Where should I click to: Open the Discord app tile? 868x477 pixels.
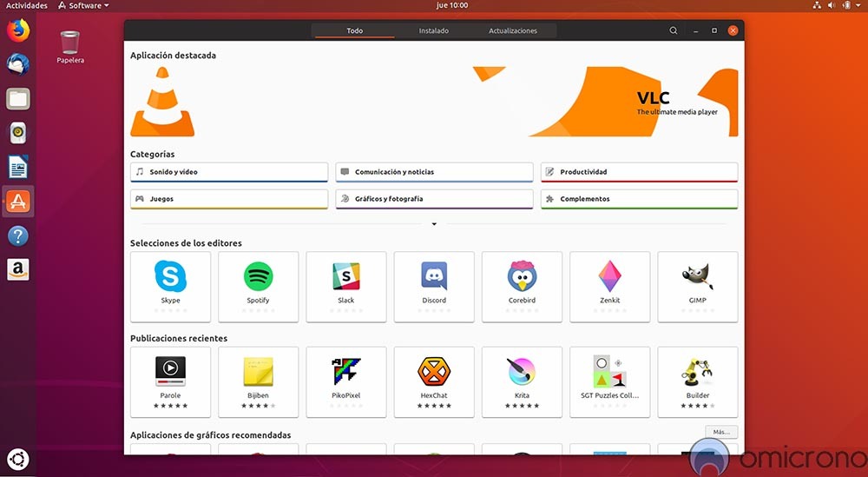coord(434,287)
